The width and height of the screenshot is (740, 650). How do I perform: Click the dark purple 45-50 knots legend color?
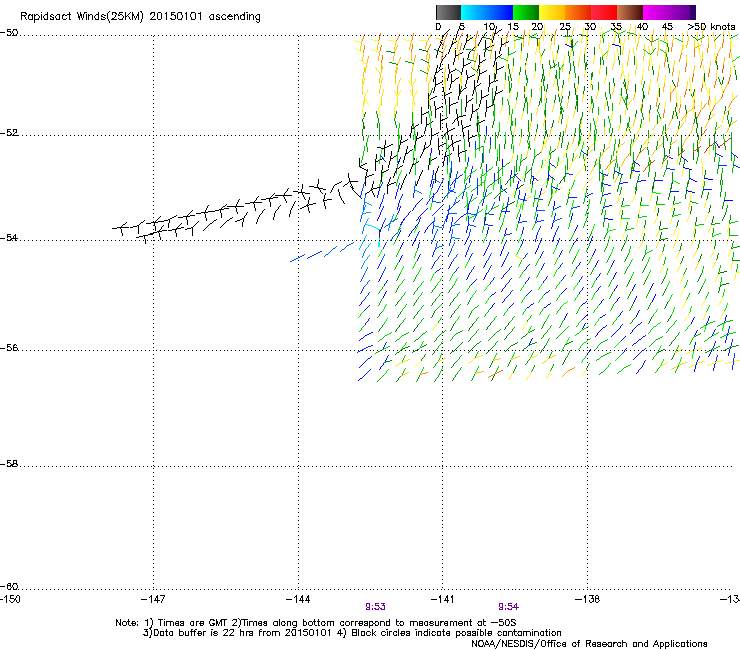(x=682, y=12)
